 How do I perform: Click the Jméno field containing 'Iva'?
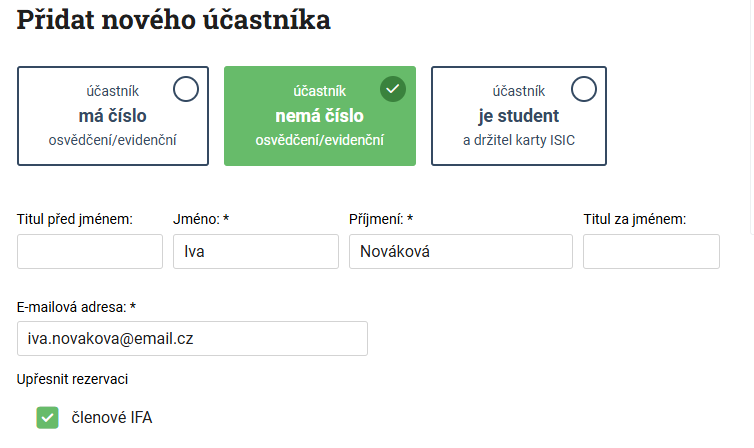256,251
